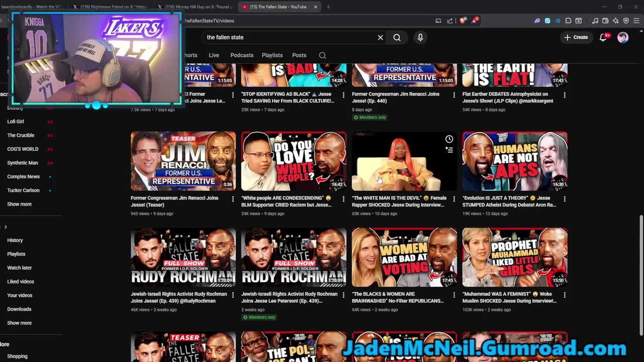Open History in sidebar
Image resolution: width=644 pixels, height=362 pixels.
pyautogui.click(x=15, y=240)
